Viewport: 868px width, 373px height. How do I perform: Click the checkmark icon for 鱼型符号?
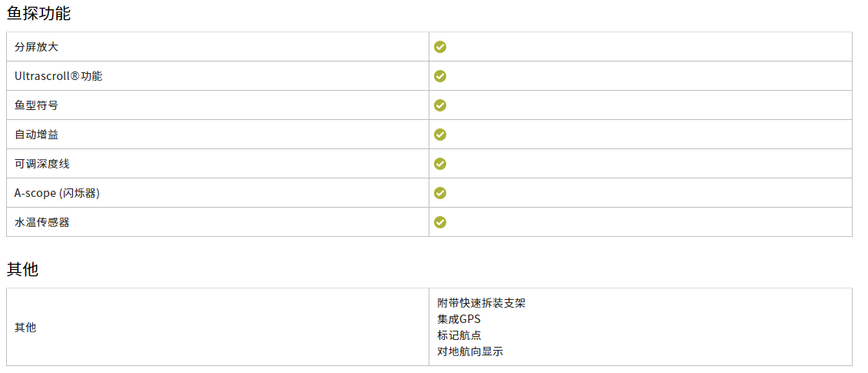tap(440, 105)
